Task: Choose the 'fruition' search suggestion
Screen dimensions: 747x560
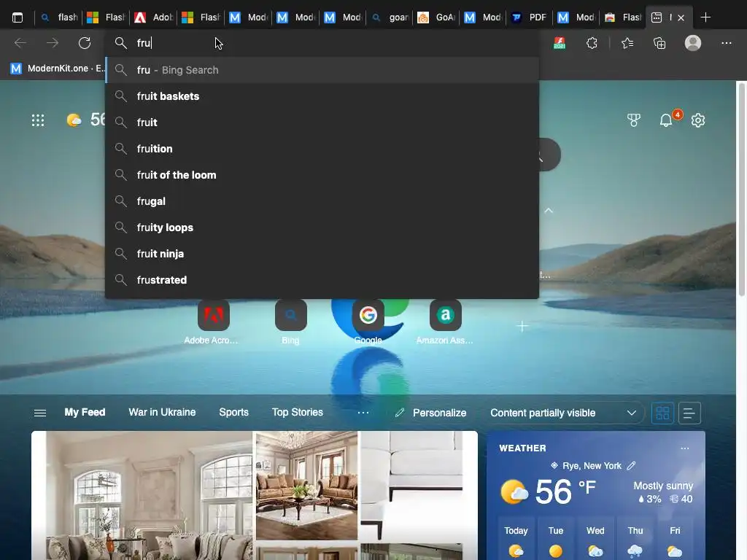Action: (x=322, y=149)
